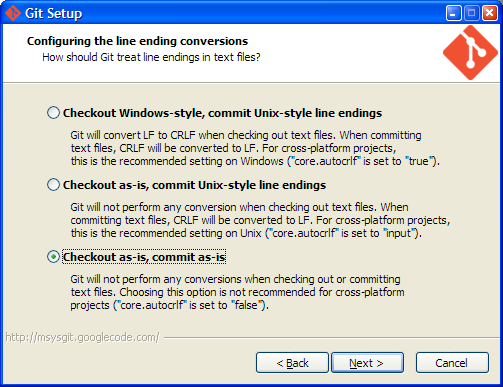Click label text Checkout Windows-style, commit Unix-style line endings
Viewport: 503px width, 387px height.
tap(222, 113)
